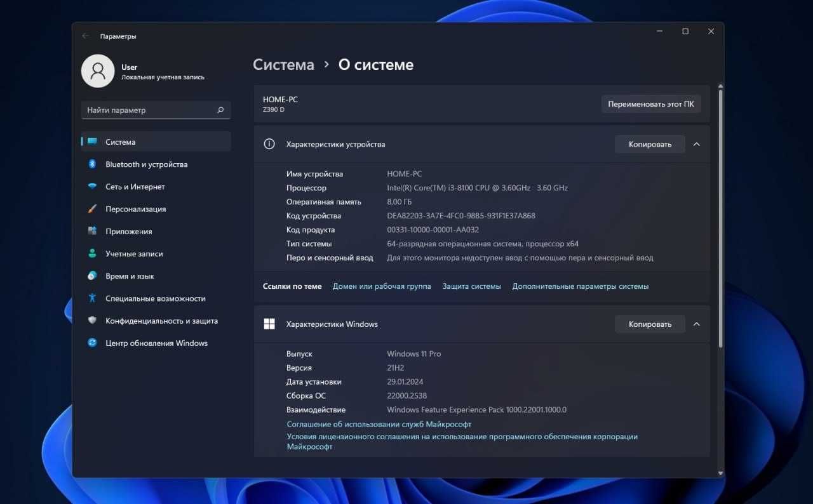
Task: Click the Учетные записи person icon
Action: pos(92,254)
